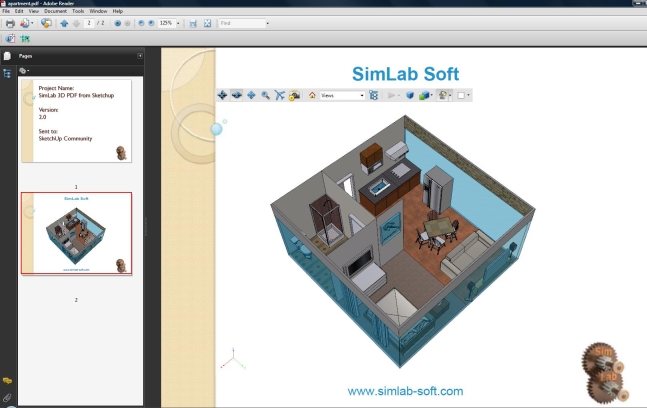Image resolution: width=647 pixels, height=408 pixels.
Task: Open the Edit menu
Action: 19,11
